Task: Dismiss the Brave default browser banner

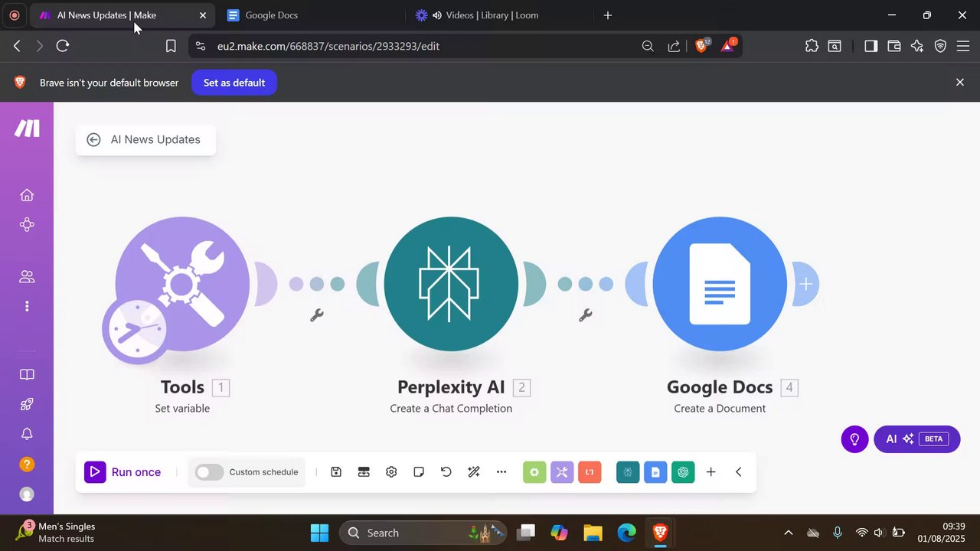Action: [960, 82]
